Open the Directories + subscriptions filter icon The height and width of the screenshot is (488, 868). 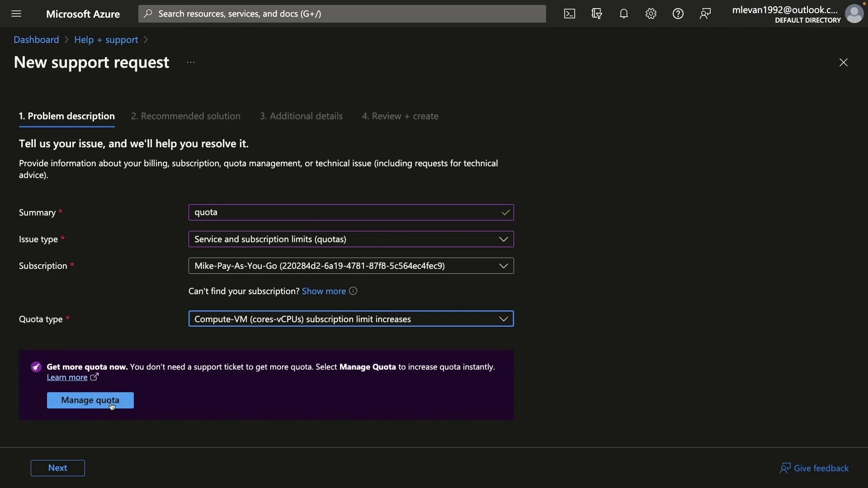(x=597, y=14)
